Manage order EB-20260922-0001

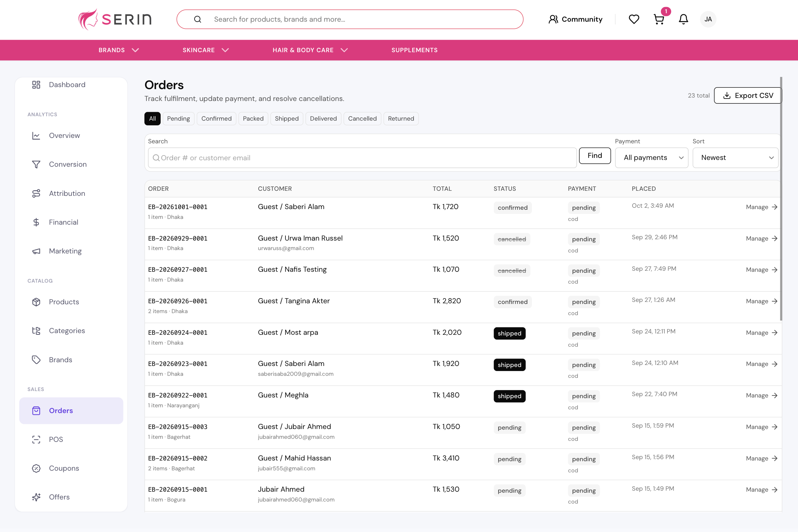click(x=761, y=395)
